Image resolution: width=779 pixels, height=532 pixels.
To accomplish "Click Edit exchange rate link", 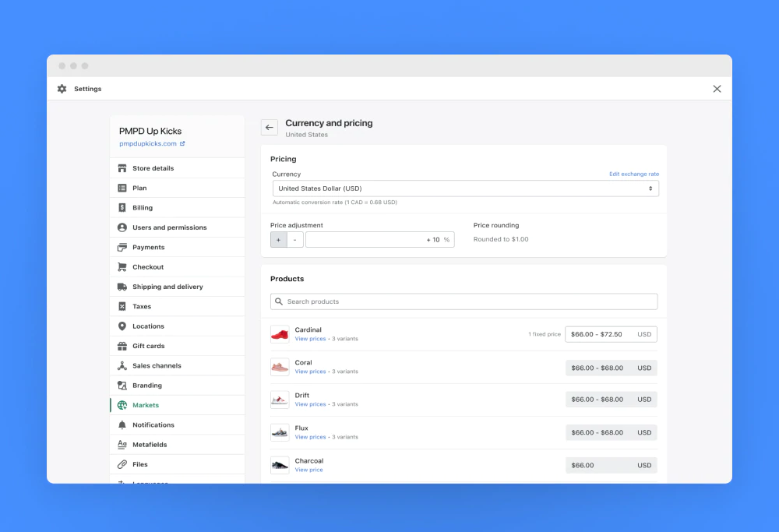I will (x=634, y=174).
